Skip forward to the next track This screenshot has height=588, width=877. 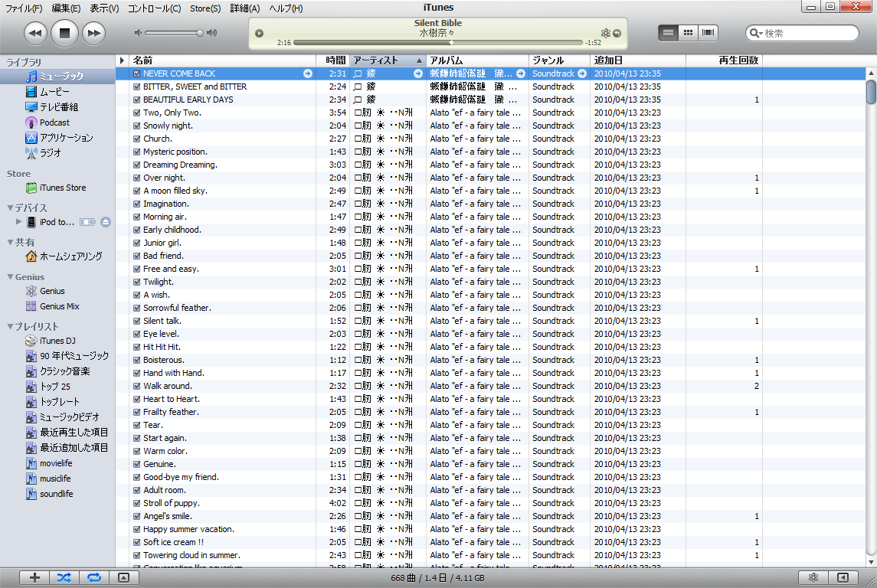[x=94, y=33]
